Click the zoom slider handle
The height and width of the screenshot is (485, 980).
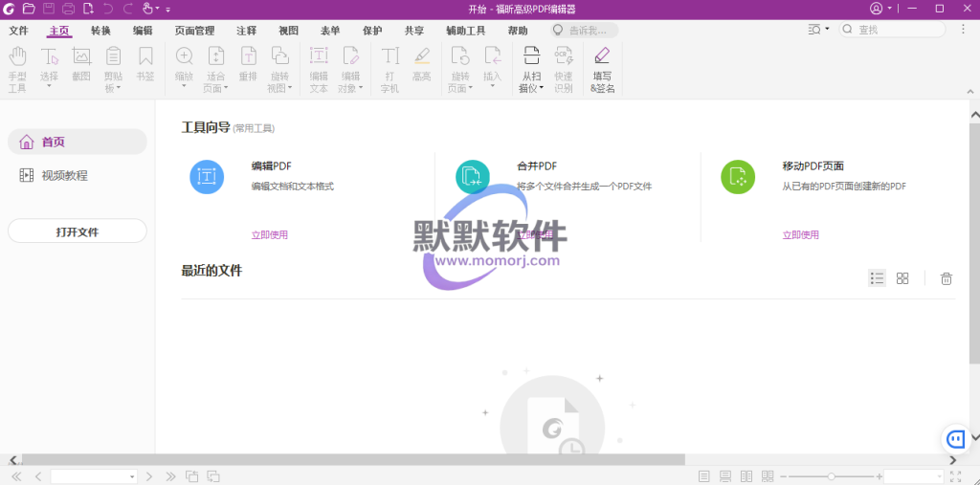point(832,476)
